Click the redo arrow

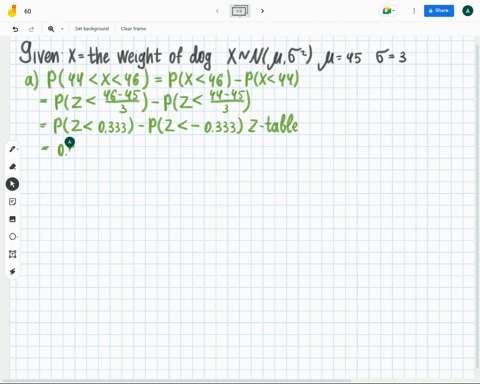(31, 29)
